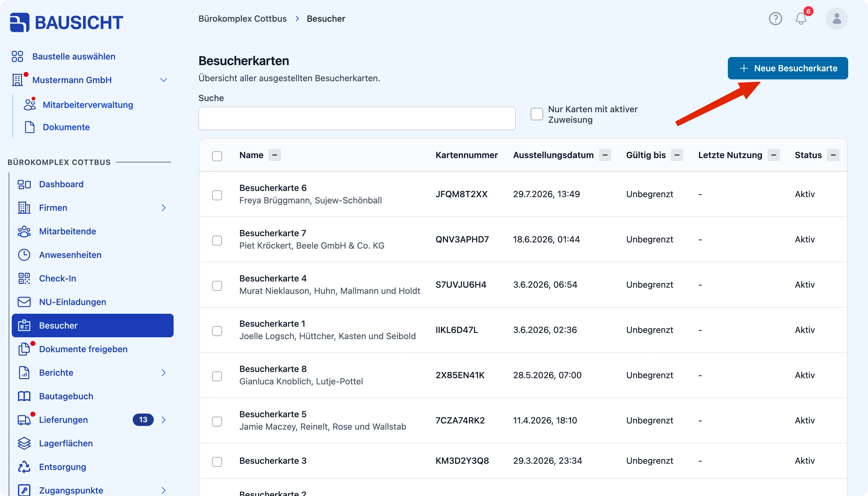Screen dimensions: 868x496
Task: Open the help question mark icon
Action: pyautogui.click(x=775, y=18)
